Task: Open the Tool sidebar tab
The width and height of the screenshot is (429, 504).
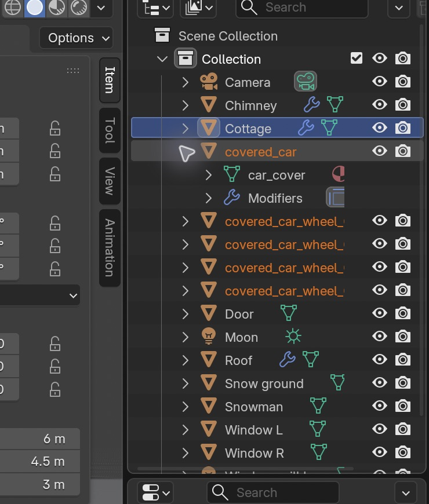Action: click(x=110, y=130)
